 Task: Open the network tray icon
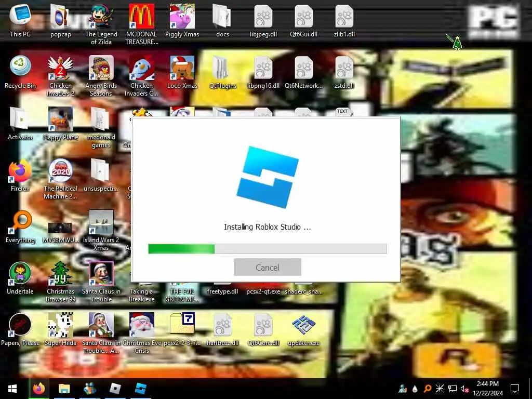pyautogui.click(x=453, y=389)
